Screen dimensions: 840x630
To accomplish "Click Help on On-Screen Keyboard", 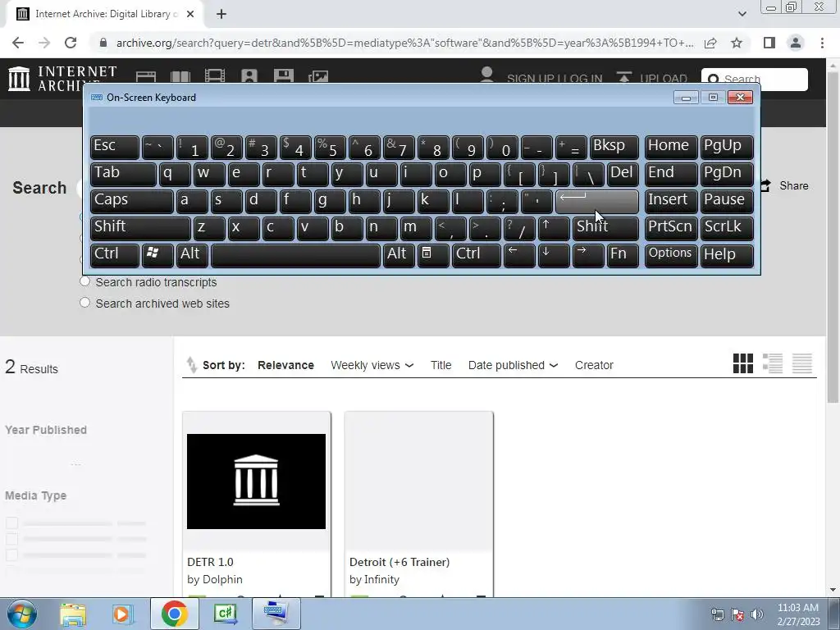I will pos(727,255).
